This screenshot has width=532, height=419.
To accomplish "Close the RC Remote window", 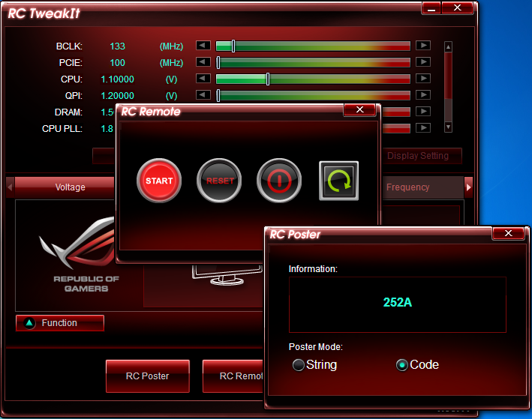I will [360, 110].
